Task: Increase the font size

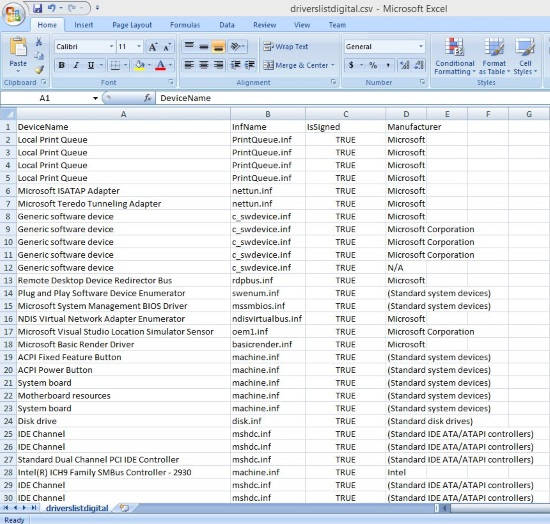Action: click(x=153, y=47)
